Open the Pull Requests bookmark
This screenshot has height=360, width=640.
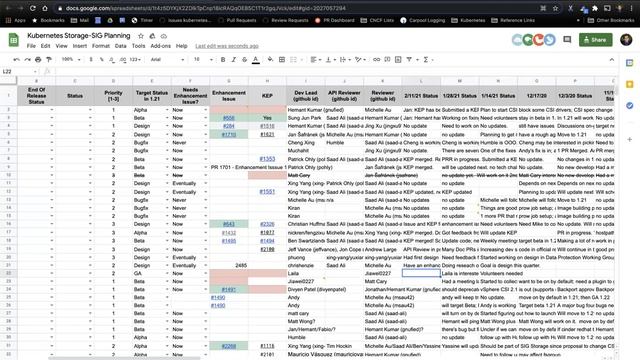click(237, 20)
